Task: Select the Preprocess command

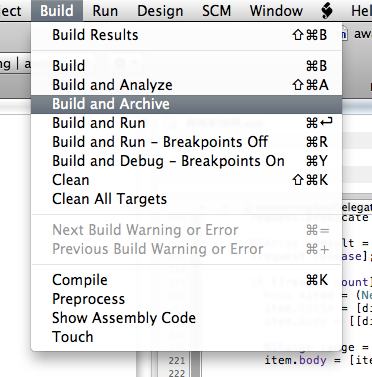Action: click(x=187, y=299)
